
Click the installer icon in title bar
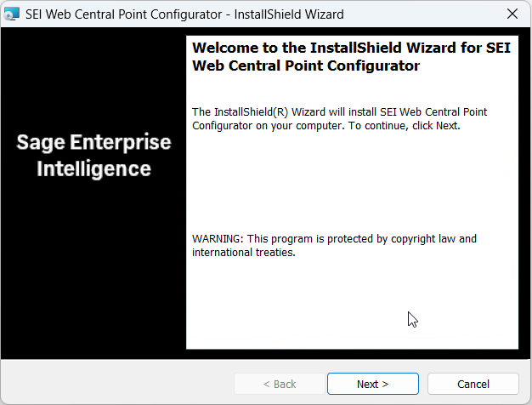(x=13, y=14)
